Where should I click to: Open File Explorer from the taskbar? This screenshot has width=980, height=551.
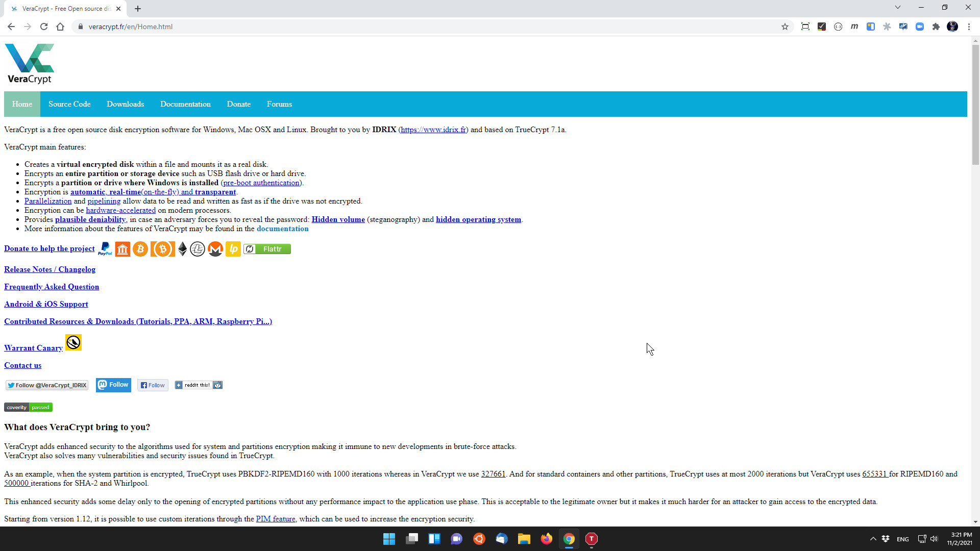point(524,539)
